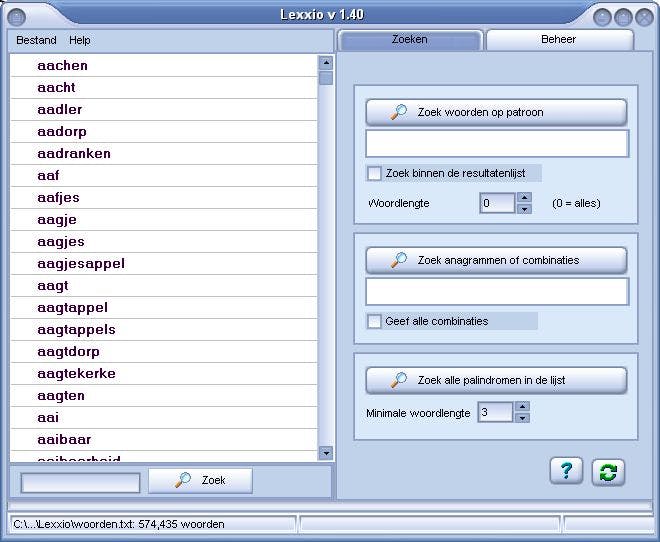This screenshot has height=542, width=660.
Task: Click the word list scrollbar thumb
Action: (x=326, y=78)
